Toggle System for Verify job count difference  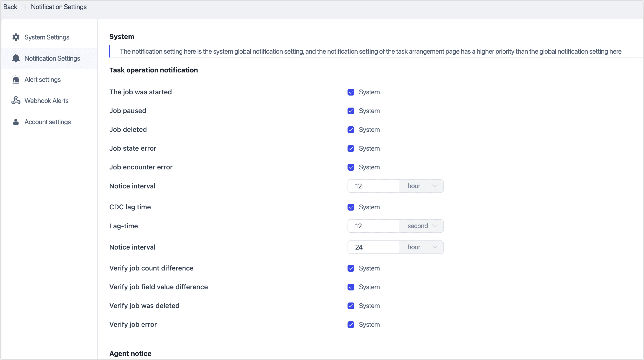[351, 268]
